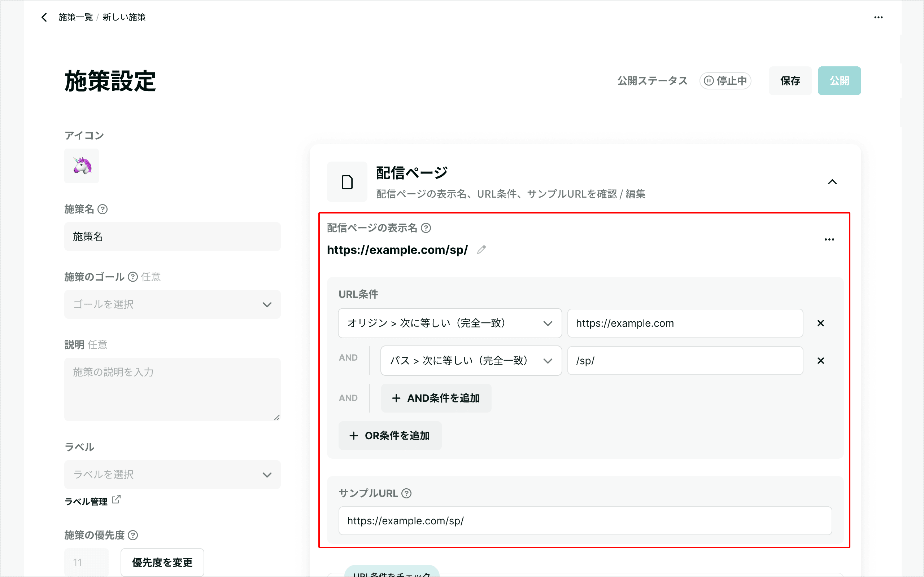The image size is (924, 577).
Task: Open オリジン 次に等しい condition dropdown
Action: [450, 323]
